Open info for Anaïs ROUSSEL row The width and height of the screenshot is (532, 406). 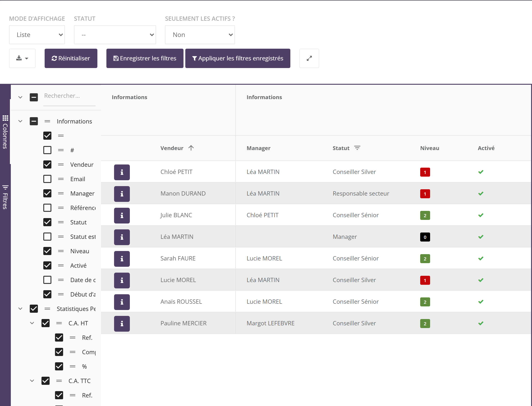coord(122,302)
